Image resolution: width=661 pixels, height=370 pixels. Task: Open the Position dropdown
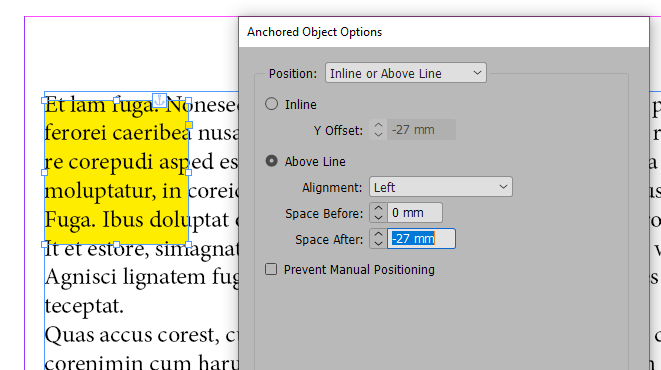(x=406, y=73)
